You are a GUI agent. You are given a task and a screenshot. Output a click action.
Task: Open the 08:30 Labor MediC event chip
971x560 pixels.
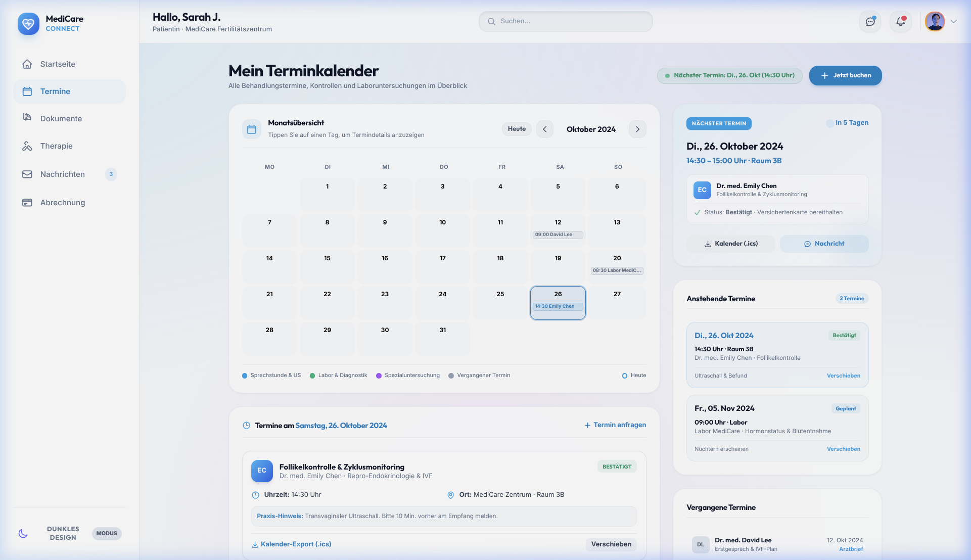point(617,270)
